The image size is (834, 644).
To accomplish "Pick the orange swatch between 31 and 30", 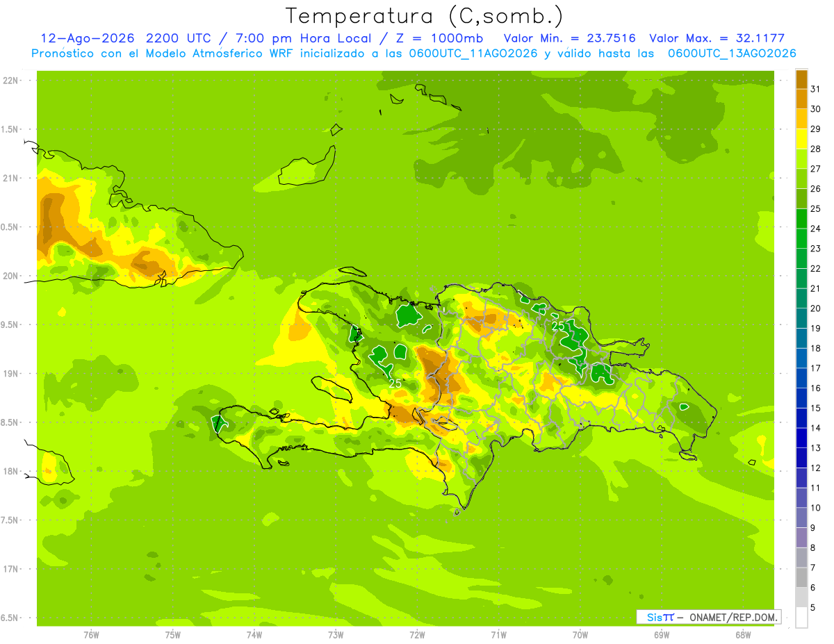I will pos(801,99).
